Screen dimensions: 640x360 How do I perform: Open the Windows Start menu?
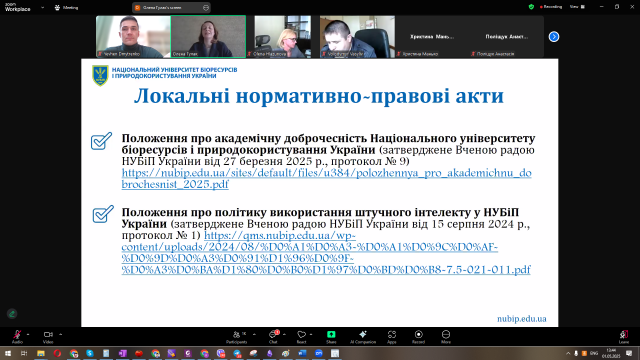8,353
